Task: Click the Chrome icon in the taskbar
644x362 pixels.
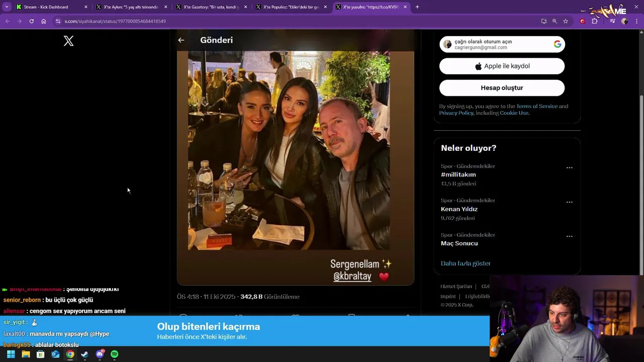Action: (x=70, y=354)
